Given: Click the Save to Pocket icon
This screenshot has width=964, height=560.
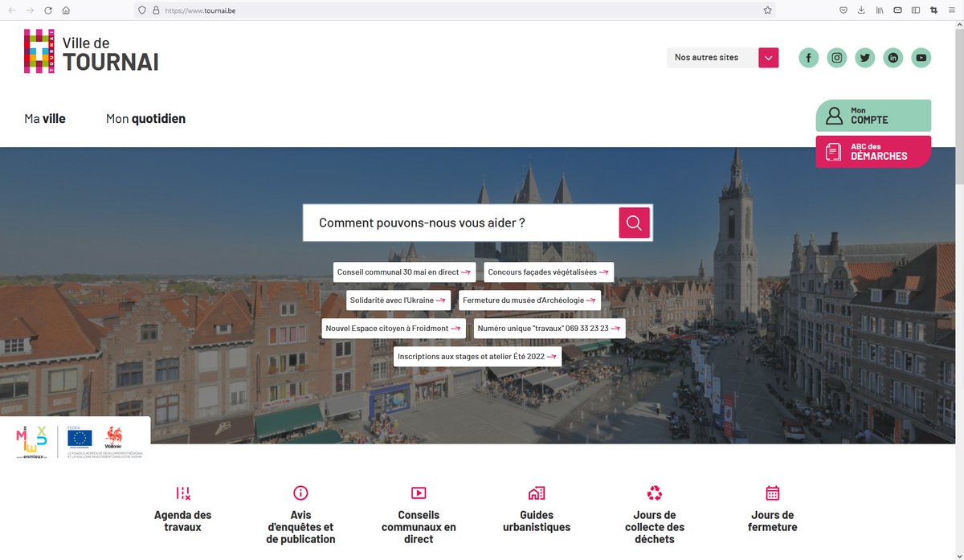Looking at the screenshot, I should [843, 10].
